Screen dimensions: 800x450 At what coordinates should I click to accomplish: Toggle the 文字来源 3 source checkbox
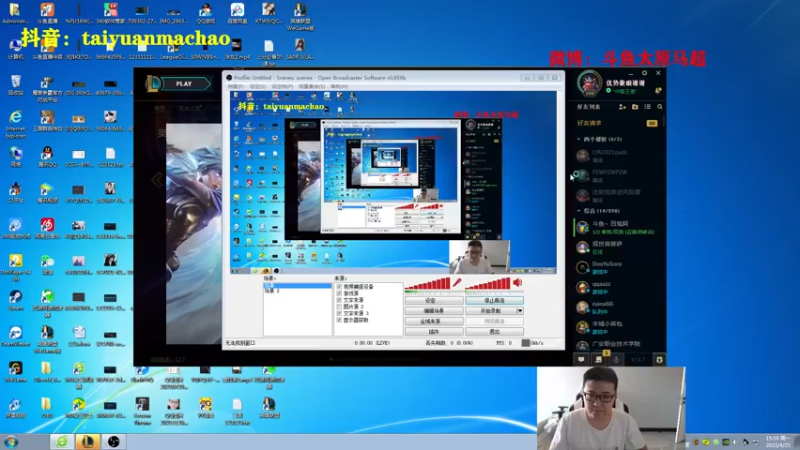(x=339, y=313)
